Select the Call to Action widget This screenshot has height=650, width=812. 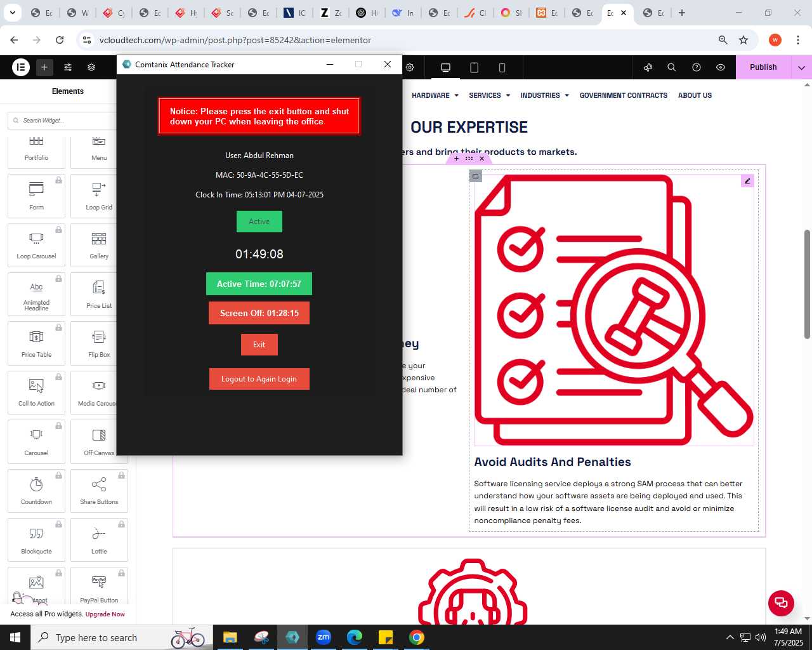click(x=36, y=392)
